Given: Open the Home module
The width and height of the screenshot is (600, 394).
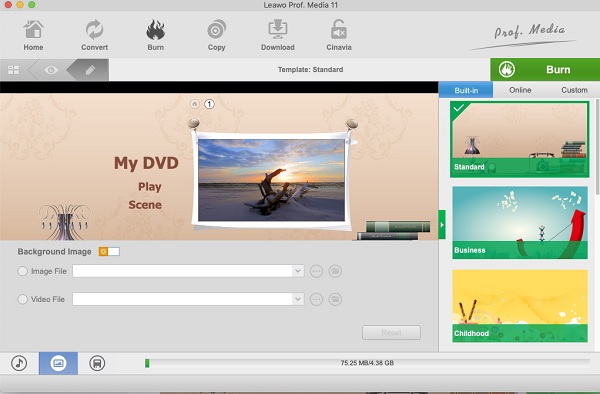Looking at the screenshot, I should 33,35.
